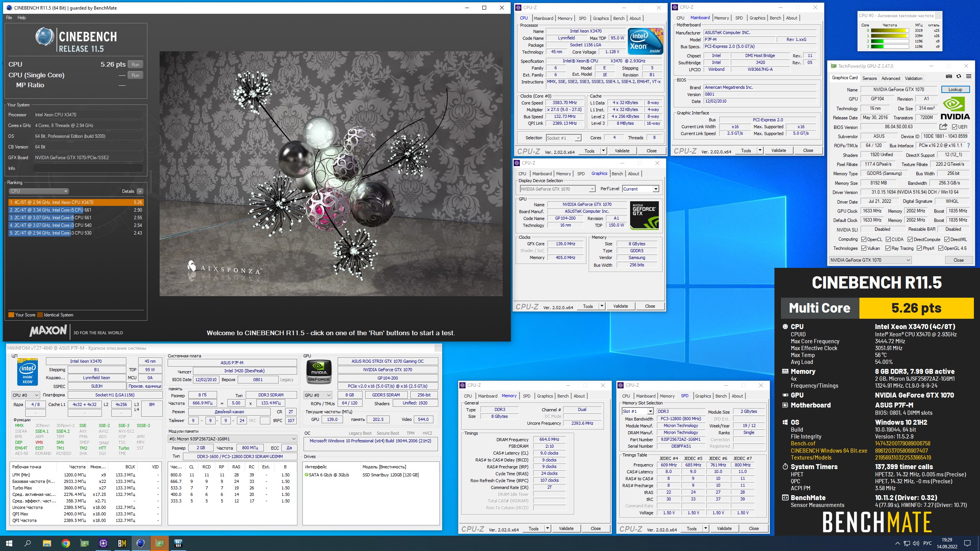Open the Bench tab in CPU-Z Memory window
980x551 pixels.
point(563,396)
